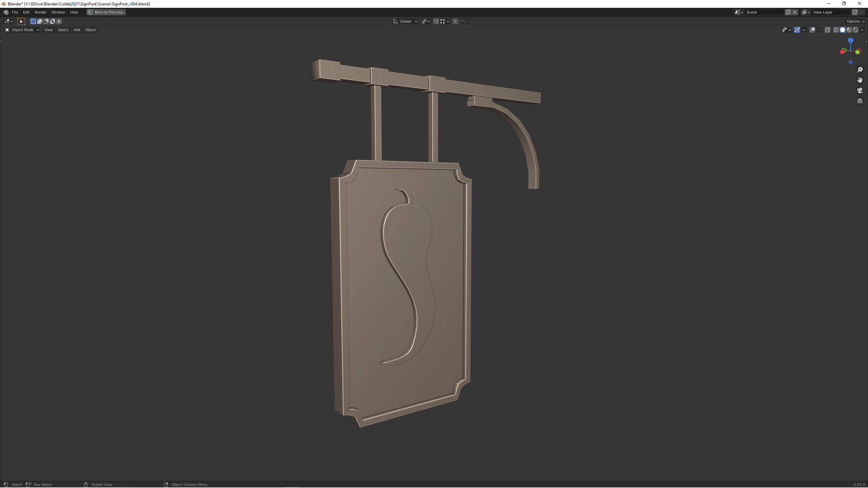Toggle camera view with camera icon
Screen dimensions: 868x488
click(x=860, y=90)
